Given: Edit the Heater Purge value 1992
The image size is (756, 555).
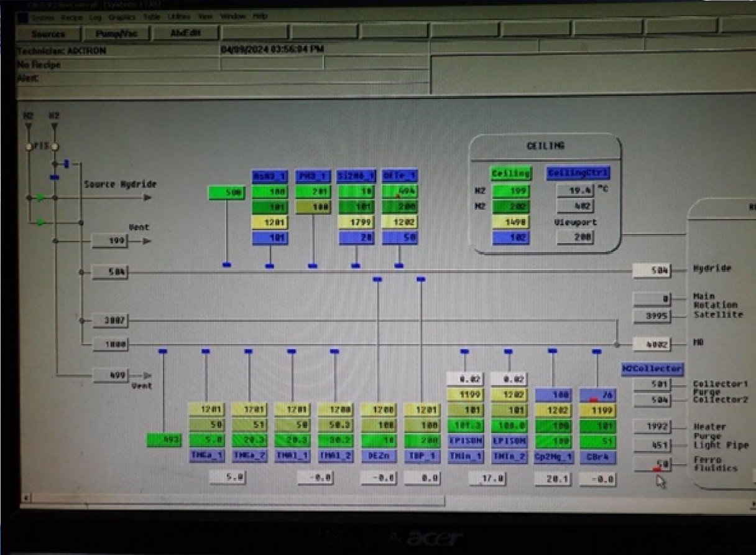Looking at the screenshot, I should tap(652, 427).
